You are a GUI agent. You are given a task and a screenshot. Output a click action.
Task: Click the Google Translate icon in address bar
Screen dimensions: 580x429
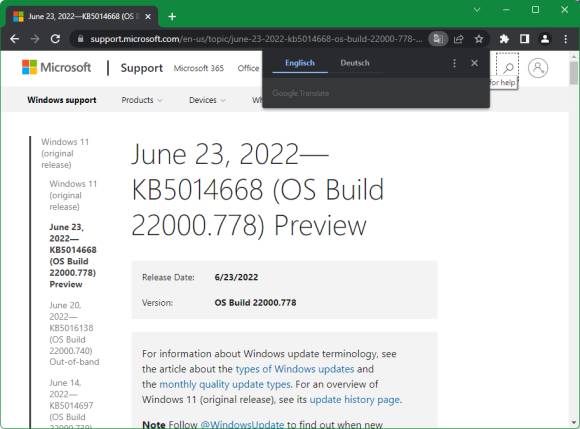click(438, 39)
